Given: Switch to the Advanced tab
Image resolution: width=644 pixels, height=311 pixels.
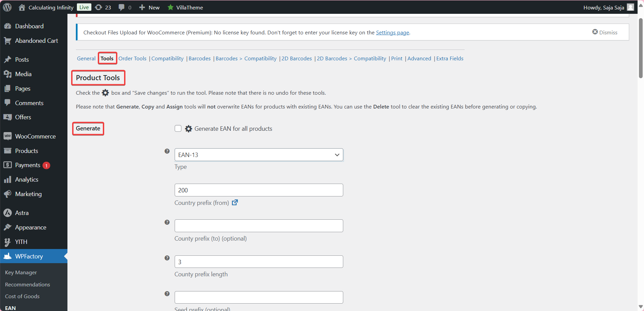Looking at the screenshot, I should 419,58.
